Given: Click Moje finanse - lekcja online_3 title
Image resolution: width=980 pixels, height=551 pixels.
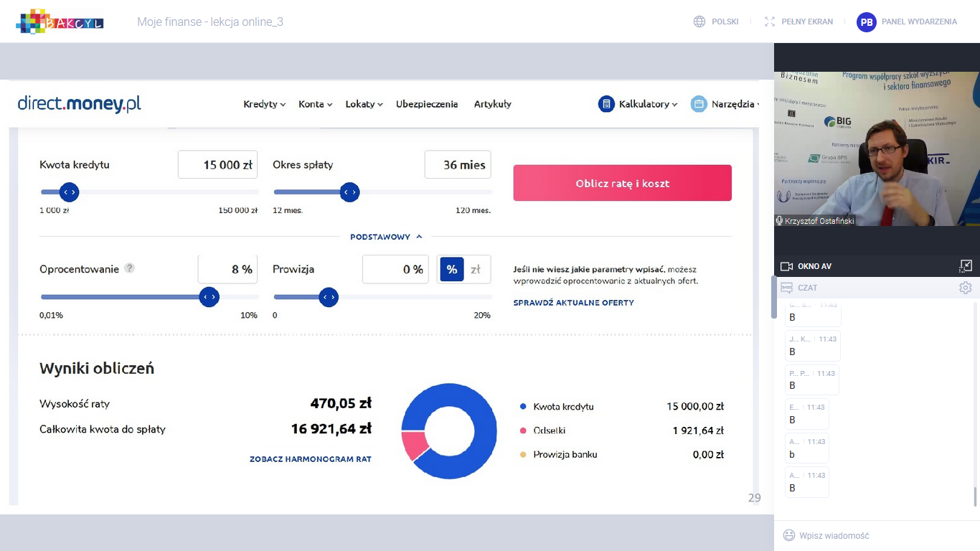Looking at the screenshot, I should (210, 22).
